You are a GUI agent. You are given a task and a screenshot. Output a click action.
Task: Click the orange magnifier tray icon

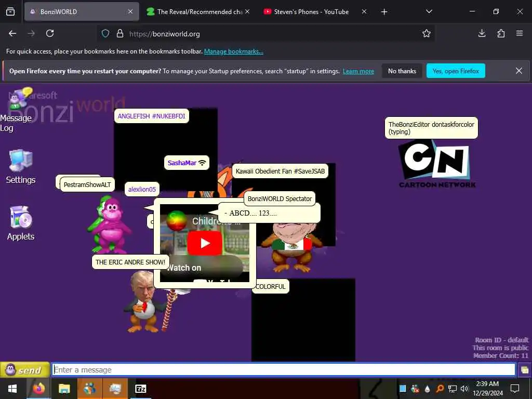(440, 389)
